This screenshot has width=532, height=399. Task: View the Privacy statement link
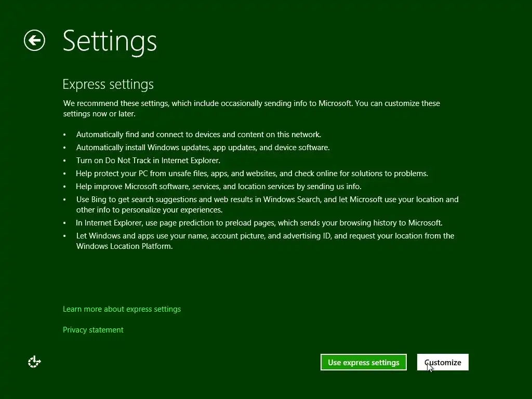93,330
